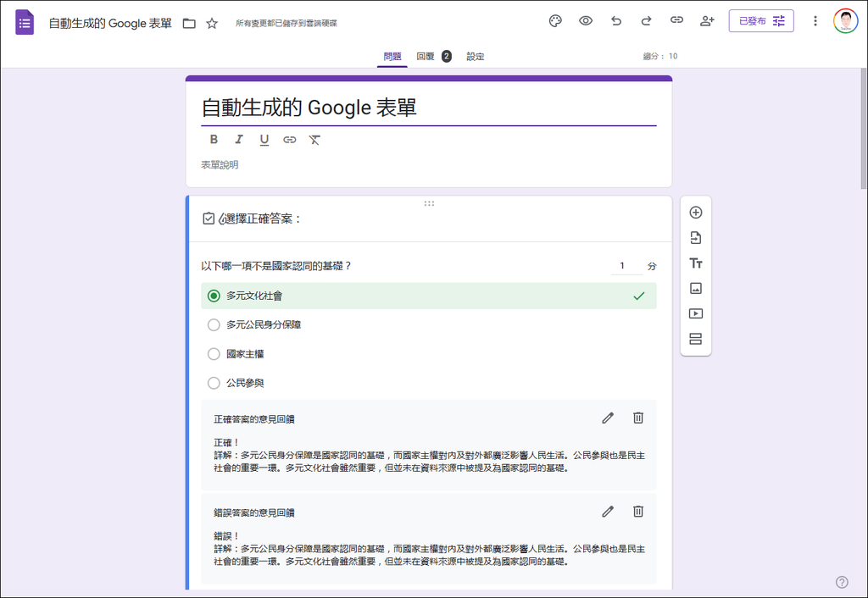Insert a link in the title
The image size is (868, 598).
click(290, 140)
